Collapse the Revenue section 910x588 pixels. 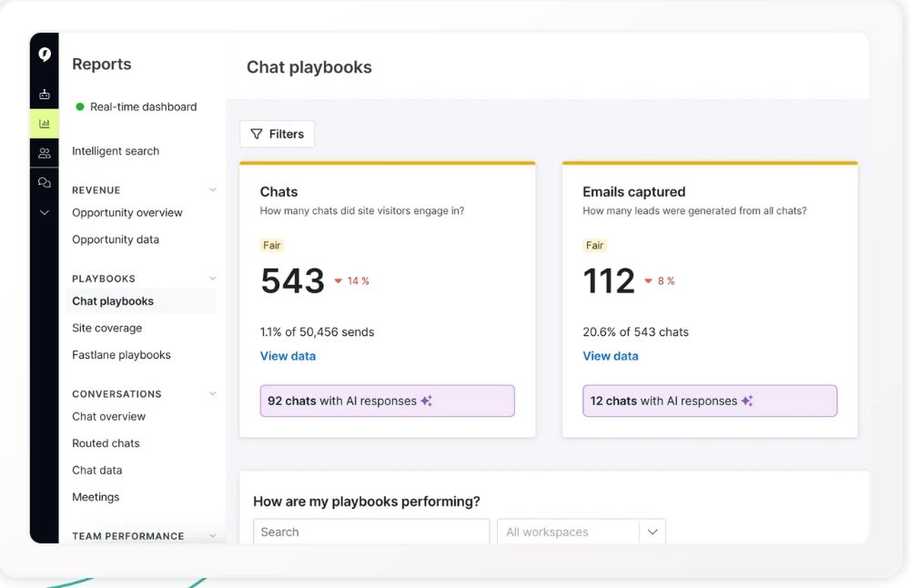pos(213,190)
